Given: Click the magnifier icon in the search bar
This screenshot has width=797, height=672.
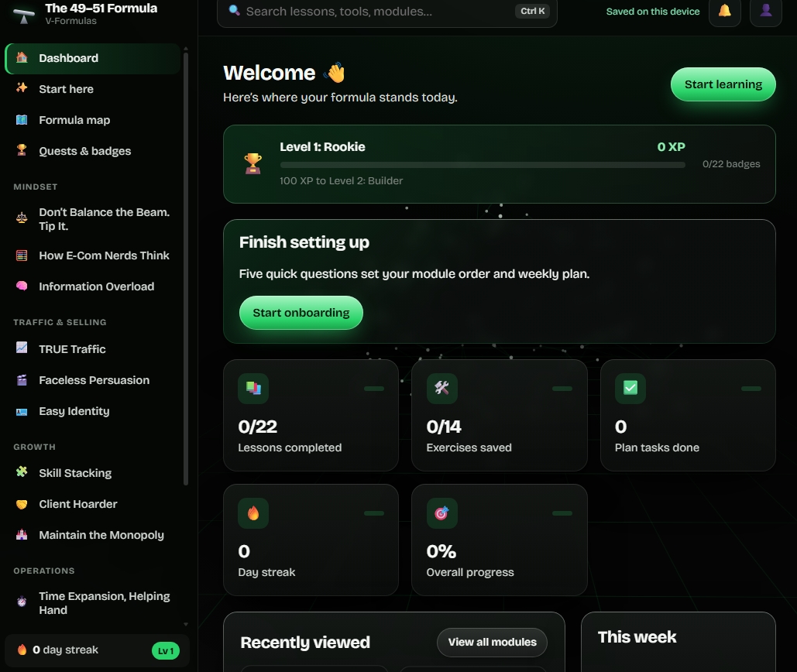Looking at the screenshot, I should tap(235, 10).
